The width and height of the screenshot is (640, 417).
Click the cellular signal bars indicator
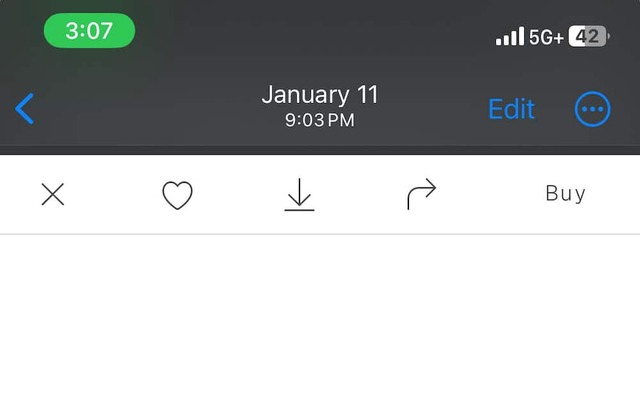click(510, 36)
